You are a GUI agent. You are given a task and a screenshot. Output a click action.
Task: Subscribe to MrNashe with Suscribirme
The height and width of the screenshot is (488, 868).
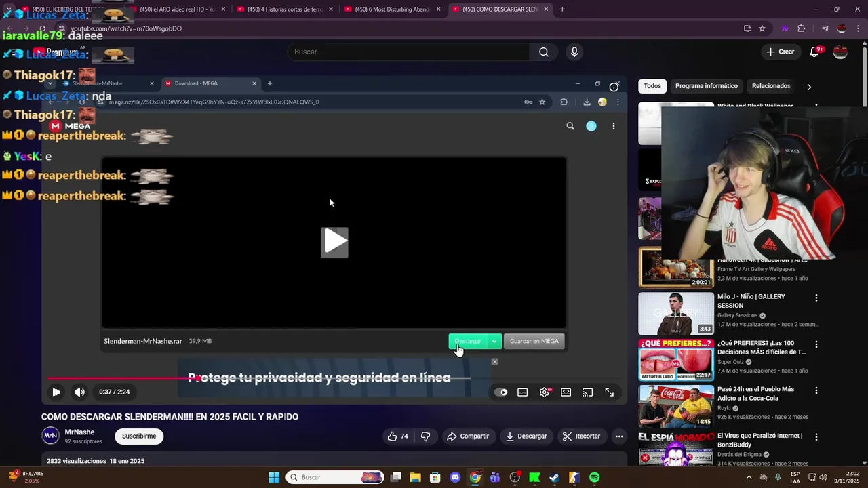tap(139, 436)
